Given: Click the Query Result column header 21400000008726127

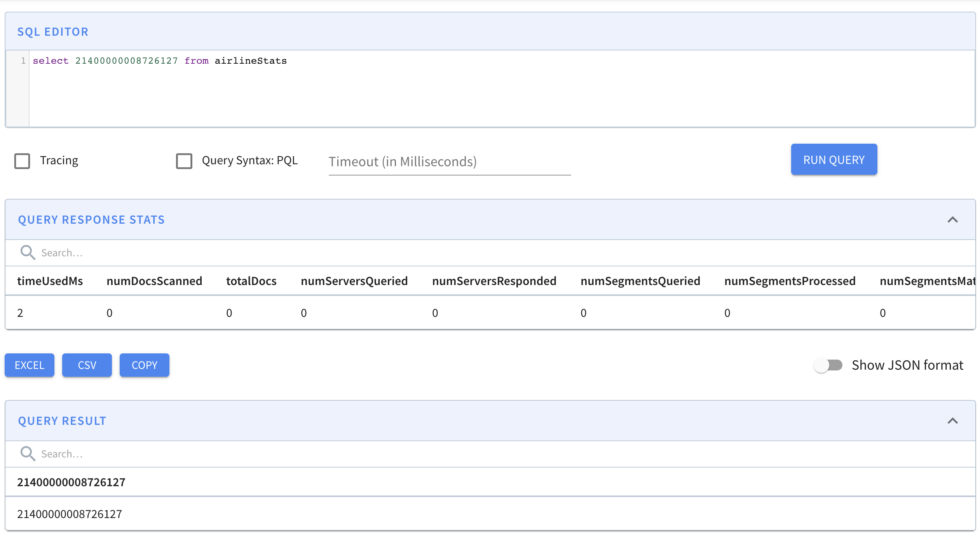Looking at the screenshot, I should [x=71, y=482].
